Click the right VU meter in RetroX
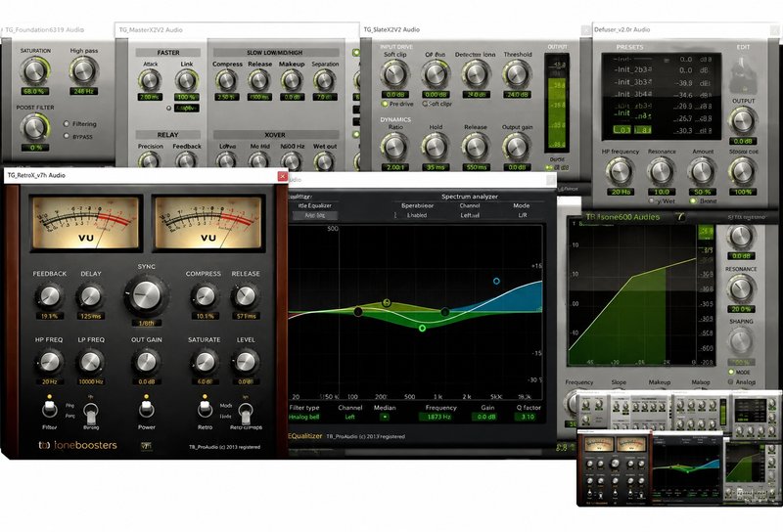The height and width of the screenshot is (532, 783). tap(208, 222)
